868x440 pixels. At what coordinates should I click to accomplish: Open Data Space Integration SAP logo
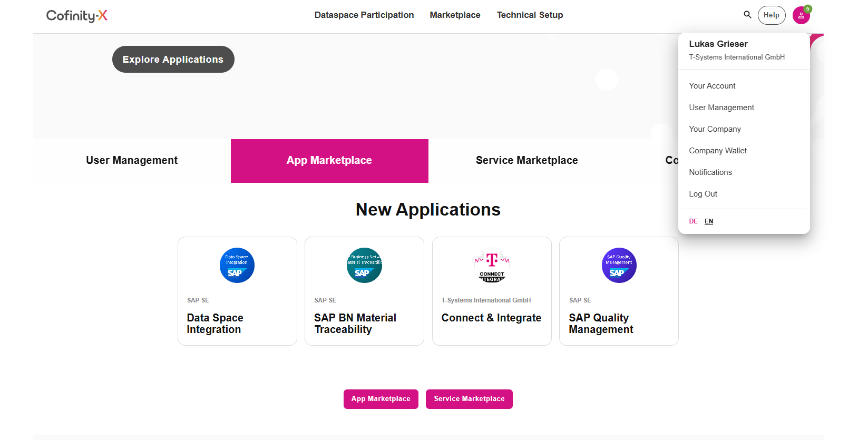(237, 265)
